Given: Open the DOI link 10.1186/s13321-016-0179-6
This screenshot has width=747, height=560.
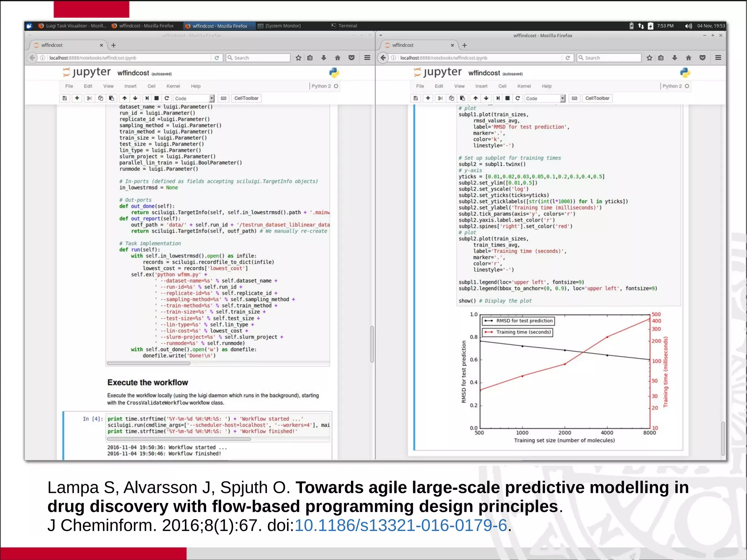Looking at the screenshot, I should (x=400, y=525).
